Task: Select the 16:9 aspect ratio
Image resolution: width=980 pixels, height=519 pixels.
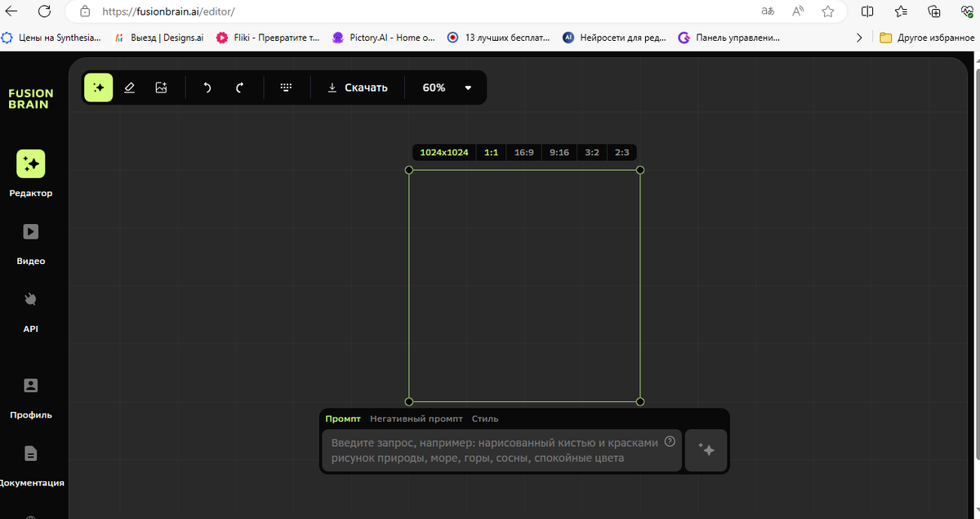Action: (x=523, y=153)
